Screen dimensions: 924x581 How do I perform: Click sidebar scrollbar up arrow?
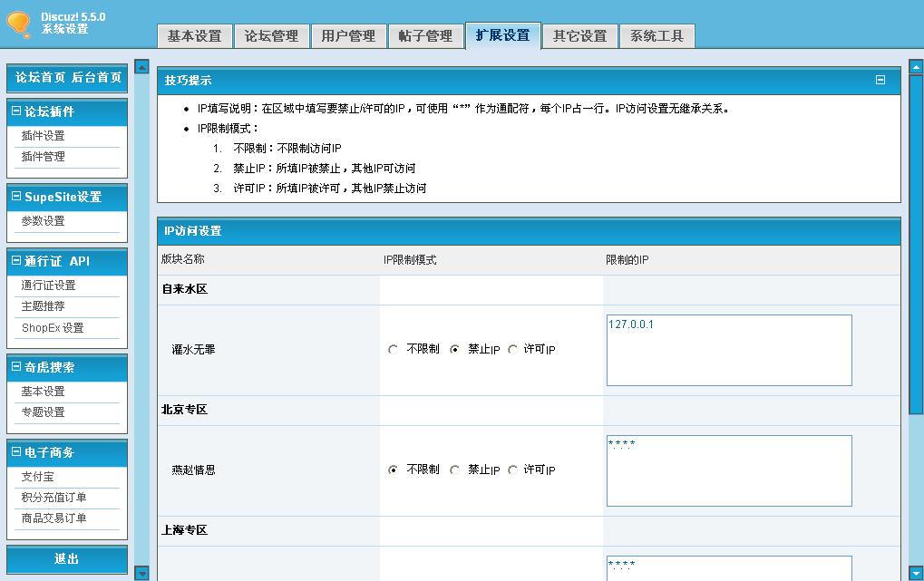click(x=141, y=66)
